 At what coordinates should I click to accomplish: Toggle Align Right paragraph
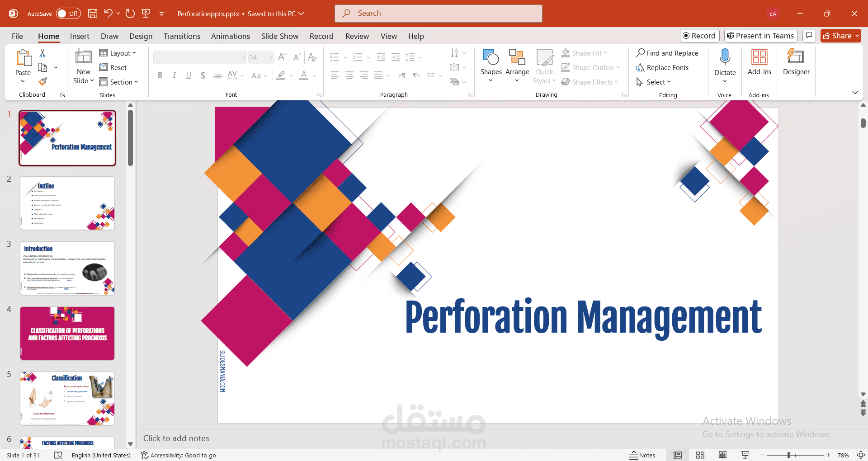[364, 75]
